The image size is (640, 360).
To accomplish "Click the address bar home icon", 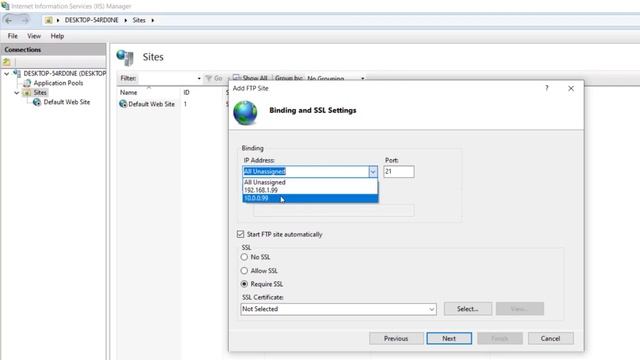I will pos(49,20).
